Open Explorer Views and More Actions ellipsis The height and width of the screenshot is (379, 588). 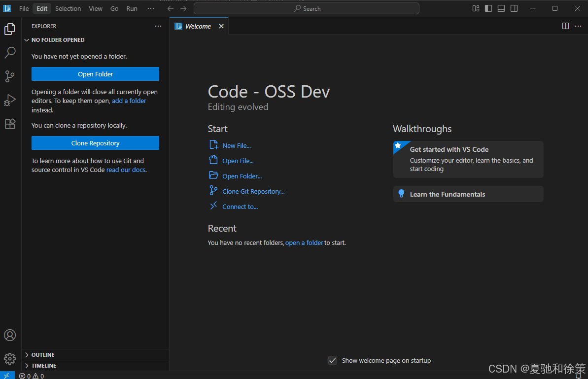[158, 26]
